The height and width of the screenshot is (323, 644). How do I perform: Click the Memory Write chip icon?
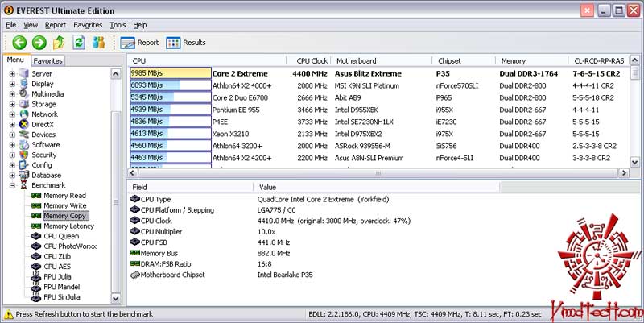point(36,205)
